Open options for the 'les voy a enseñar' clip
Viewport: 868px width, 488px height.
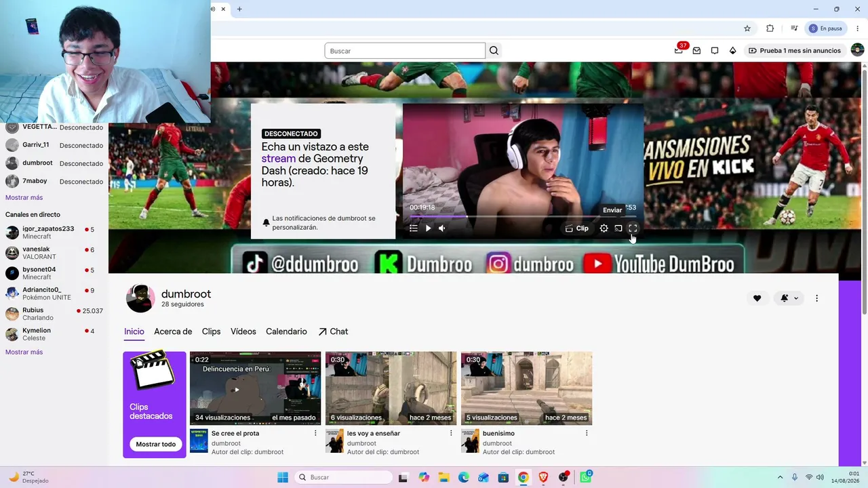point(451,433)
